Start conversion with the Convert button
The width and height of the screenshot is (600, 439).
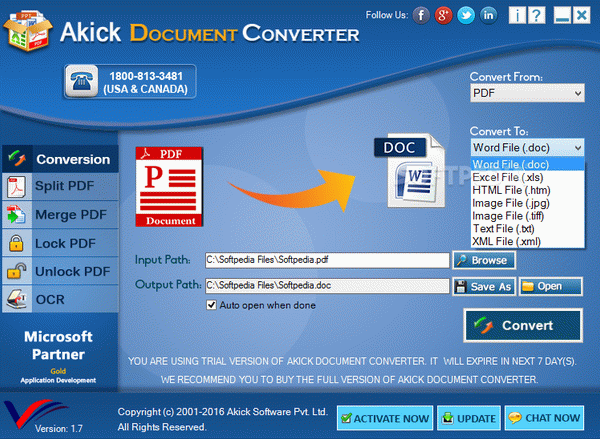[523, 325]
